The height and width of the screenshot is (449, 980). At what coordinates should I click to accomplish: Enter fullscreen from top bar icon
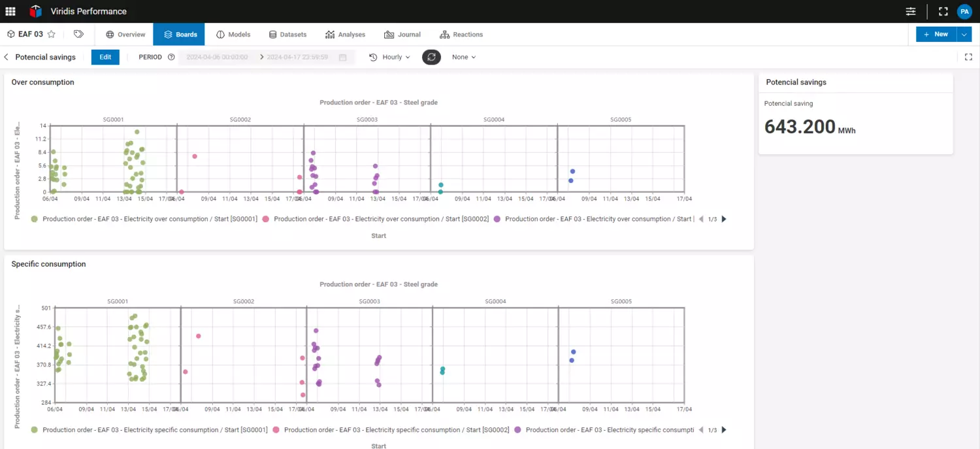pos(943,11)
